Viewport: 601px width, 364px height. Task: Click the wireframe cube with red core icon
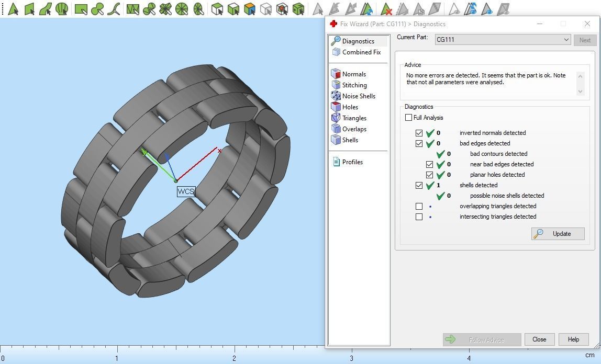click(282, 8)
